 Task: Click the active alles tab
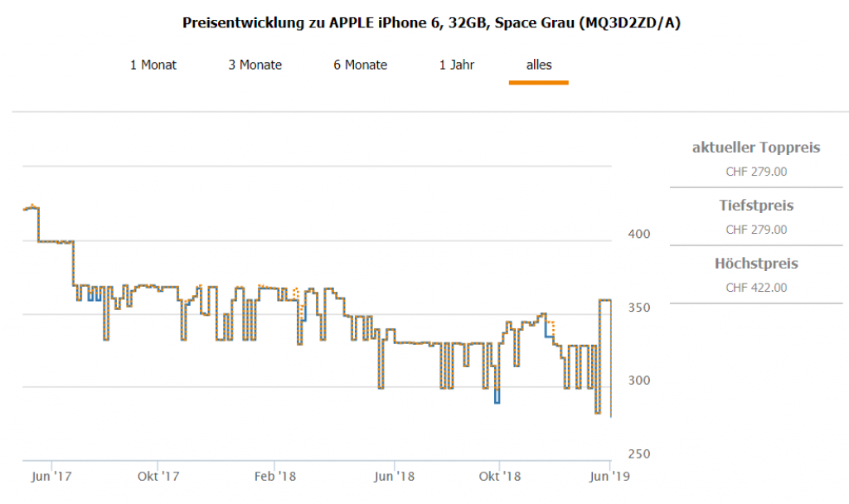coord(539,65)
